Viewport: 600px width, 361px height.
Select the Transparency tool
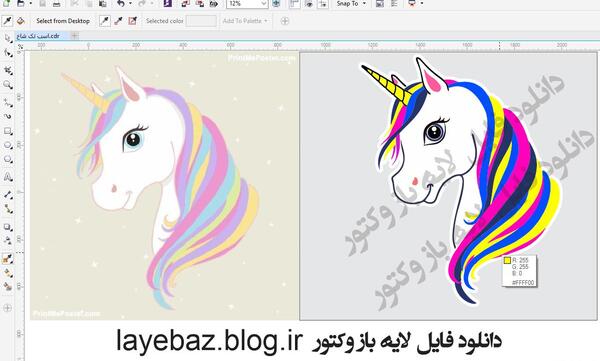[8, 241]
